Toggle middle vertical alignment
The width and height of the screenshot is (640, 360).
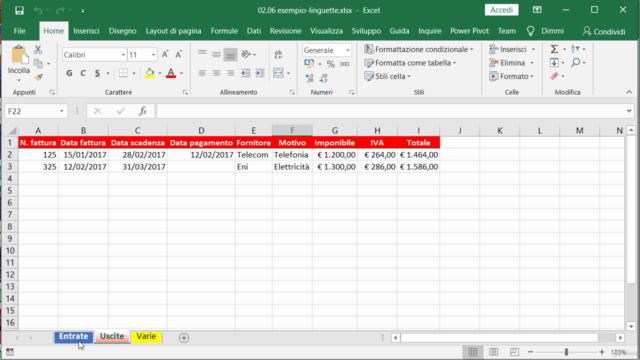(216, 54)
